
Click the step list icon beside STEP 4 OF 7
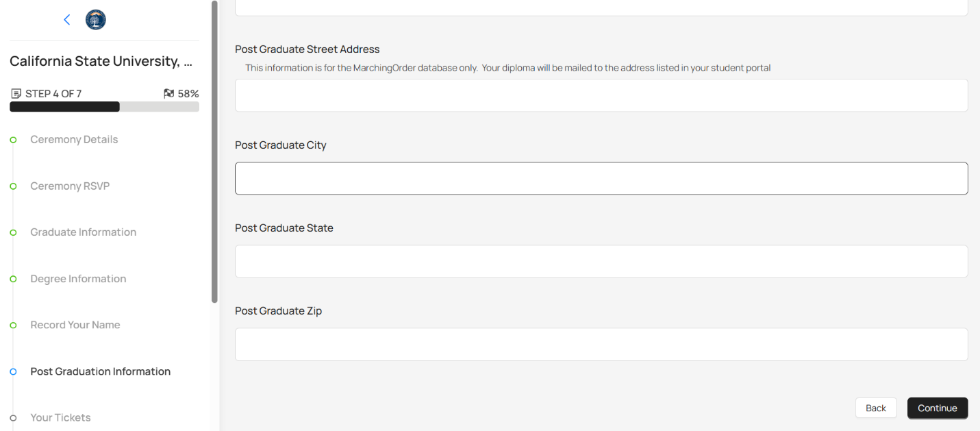coord(16,94)
